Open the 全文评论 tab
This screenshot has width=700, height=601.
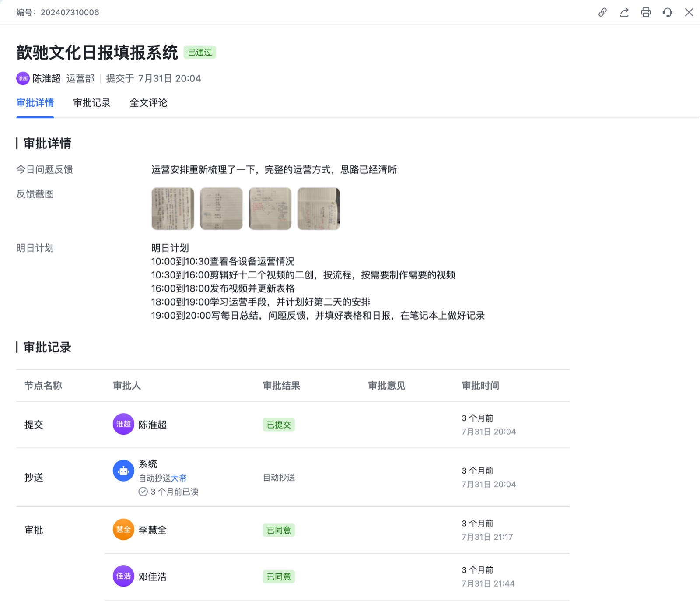coord(148,103)
